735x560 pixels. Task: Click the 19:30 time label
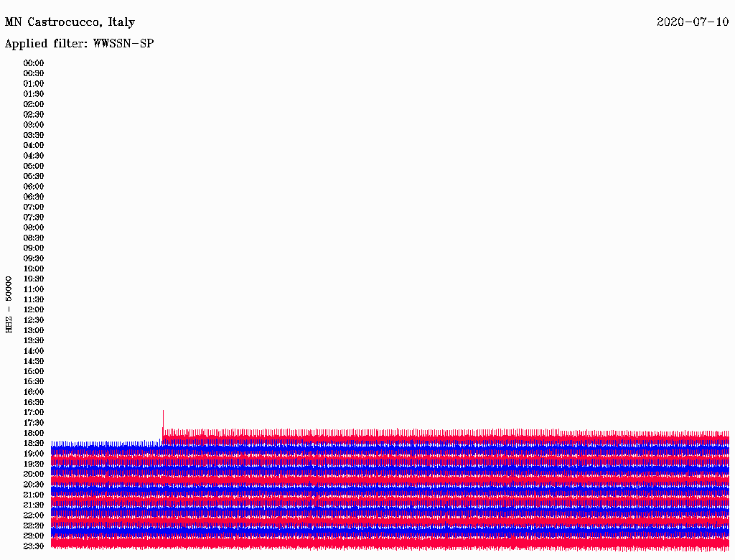click(34, 465)
